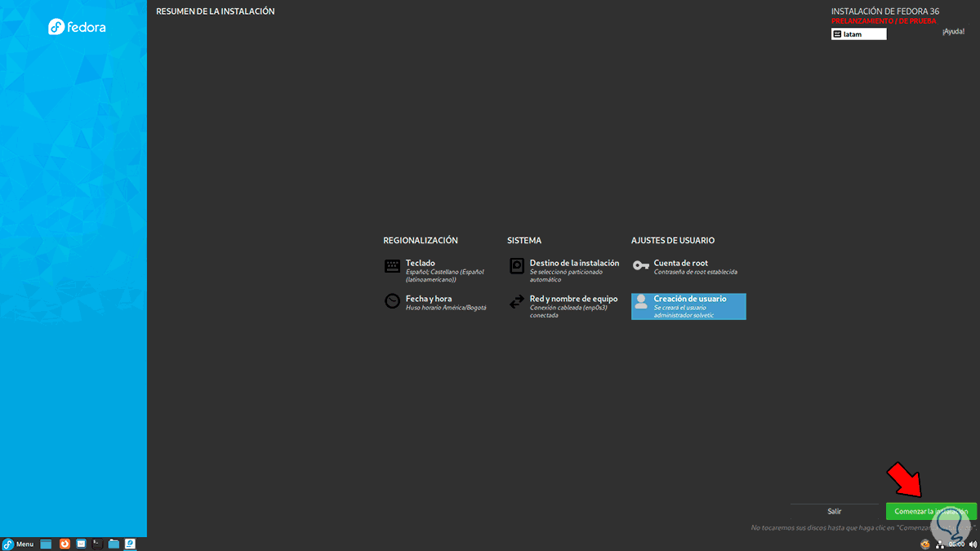980x551 pixels.
Task: Open the mail client from the taskbar
Action: [81, 544]
